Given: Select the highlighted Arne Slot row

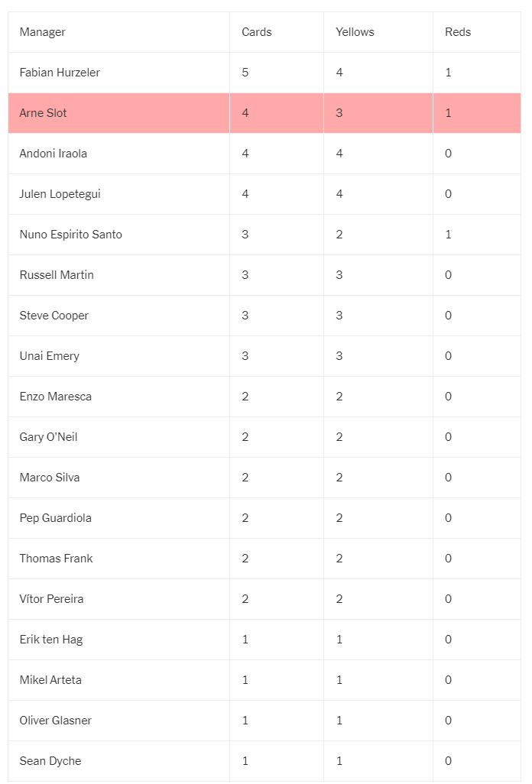Looking at the screenshot, I should tap(264, 113).
